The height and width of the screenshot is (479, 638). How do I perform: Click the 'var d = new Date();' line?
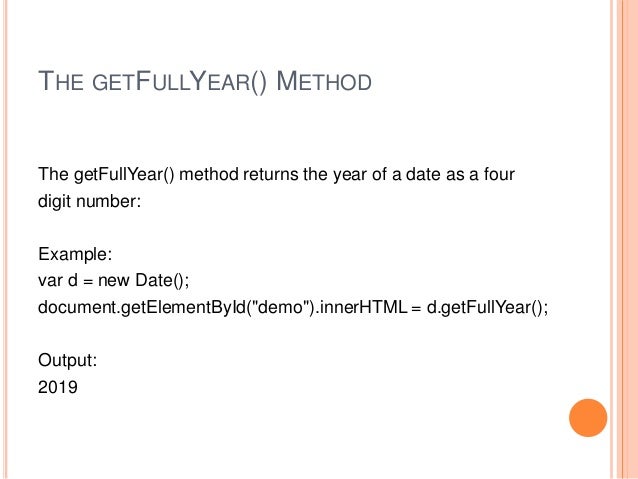point(114,280)
